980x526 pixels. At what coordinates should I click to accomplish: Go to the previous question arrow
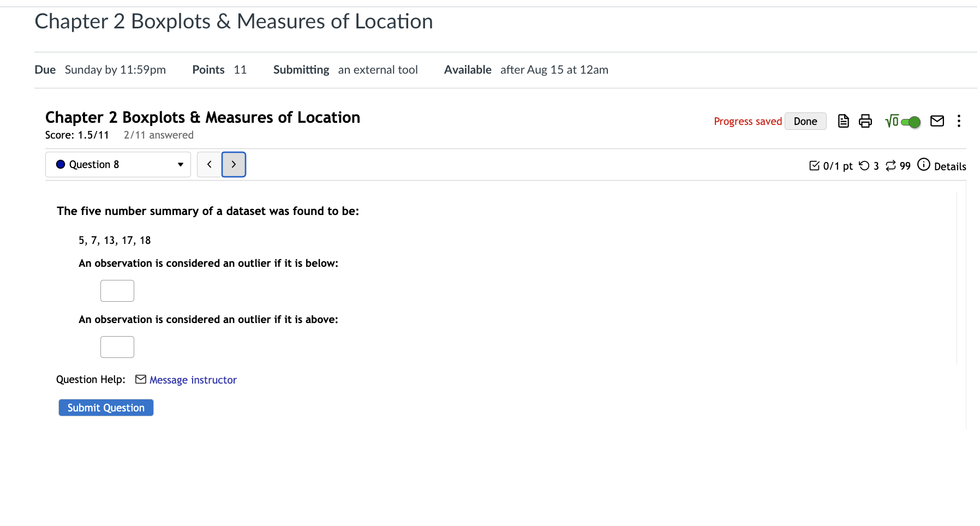point(209,164)
